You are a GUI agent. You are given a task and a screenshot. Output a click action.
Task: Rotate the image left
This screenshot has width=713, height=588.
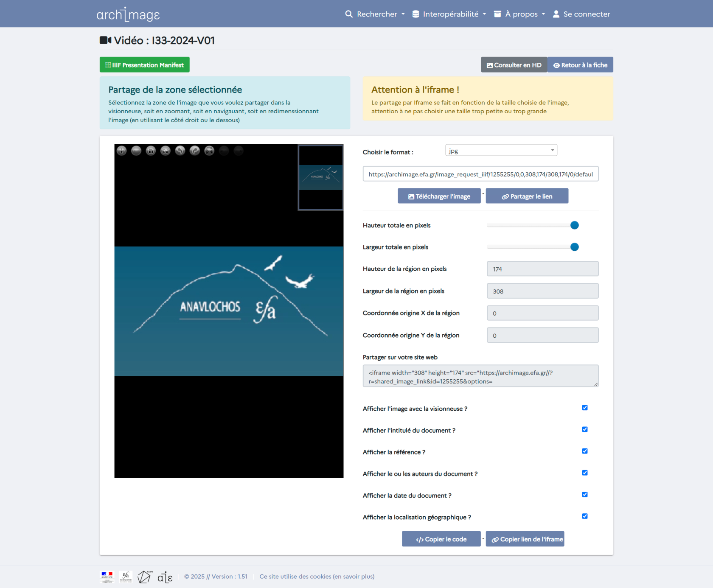tap(180, 151)
